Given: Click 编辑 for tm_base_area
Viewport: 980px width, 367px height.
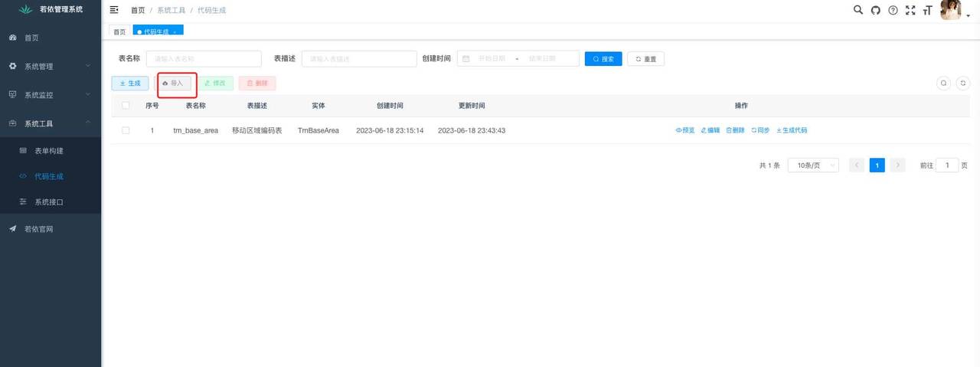Looking at the screenshot, I should pyautogui.click(x=710, y=130).
